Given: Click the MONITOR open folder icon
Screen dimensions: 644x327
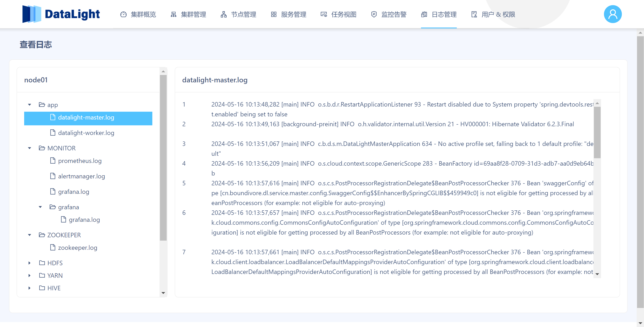Looking at the screenshot, I should (42, 148).
